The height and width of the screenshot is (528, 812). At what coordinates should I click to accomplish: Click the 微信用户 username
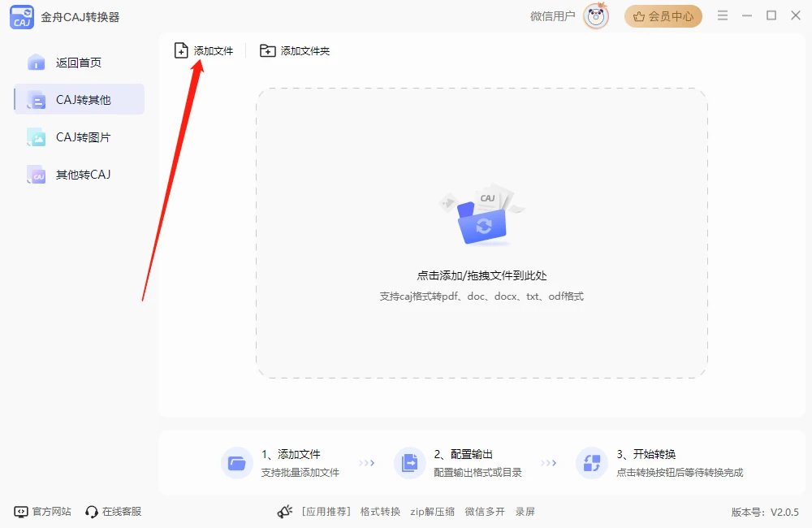pyautogui.click(x=552, y=16)
